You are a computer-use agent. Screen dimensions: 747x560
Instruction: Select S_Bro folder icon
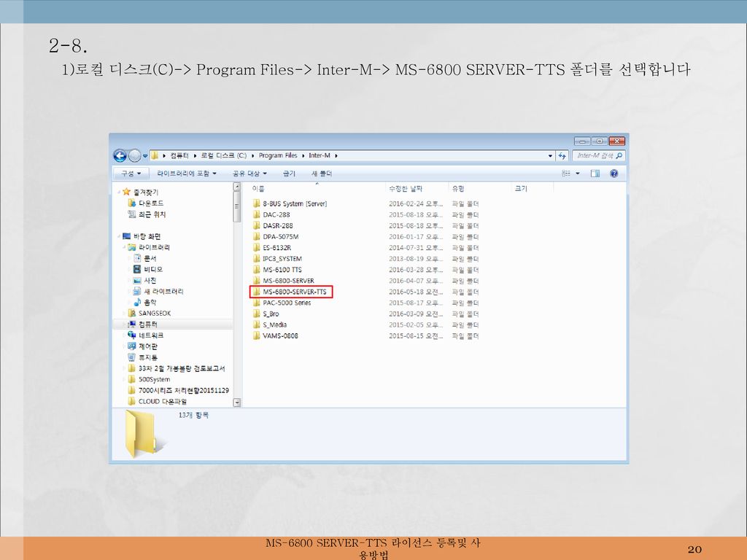tap(256, 314)
